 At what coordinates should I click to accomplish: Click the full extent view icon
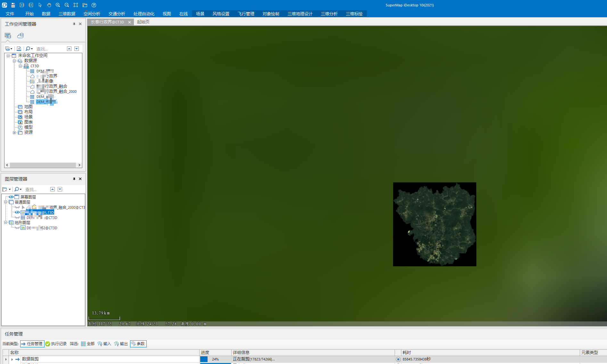click(x=76, y=5)
